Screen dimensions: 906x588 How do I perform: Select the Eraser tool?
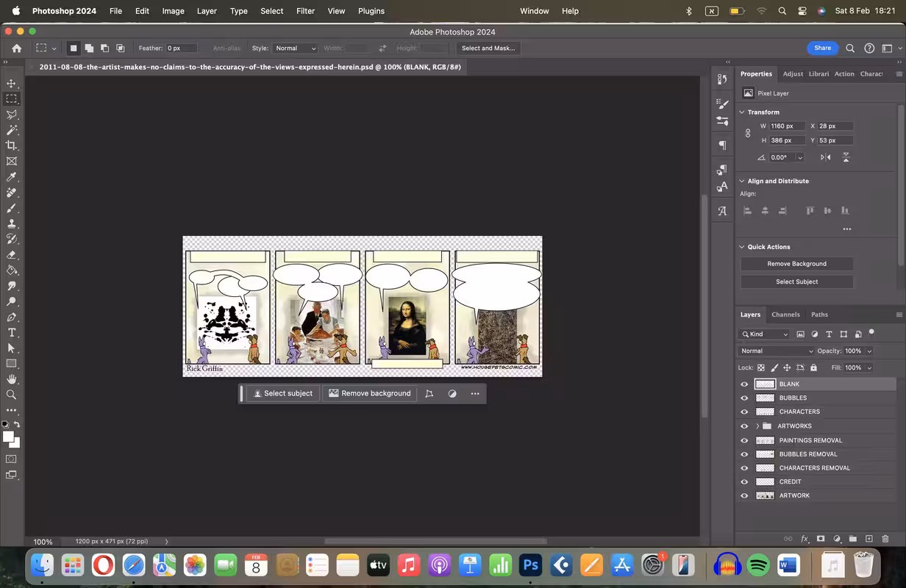point(11,255)
